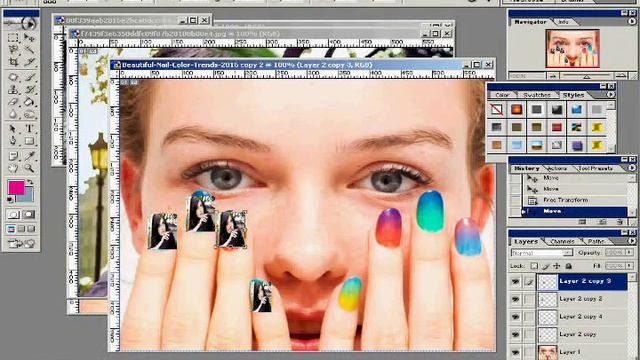Toggle lock transparent pixels in Layers
Screen dimensions: 640x360
[x=534, y=266]
